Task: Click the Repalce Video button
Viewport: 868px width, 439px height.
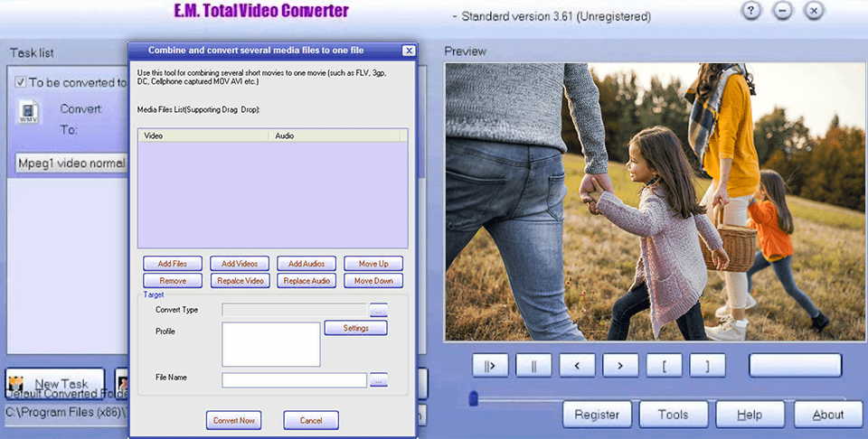Action: tap(240, 281)
